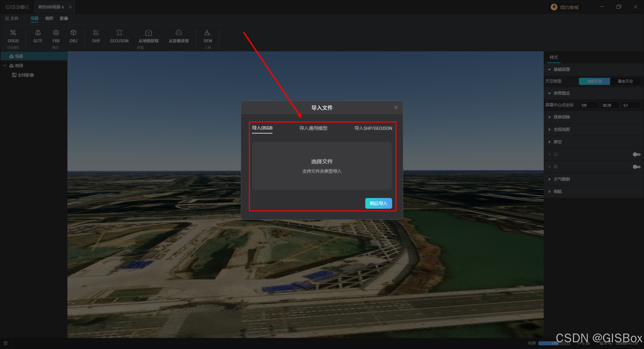The image size is (644, 349).
Task: Select the 导入SHP/GEOJSON tab
Action: 373,128
